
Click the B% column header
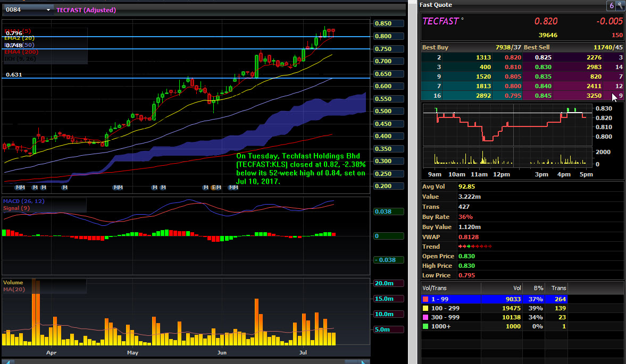pos(539,288)
